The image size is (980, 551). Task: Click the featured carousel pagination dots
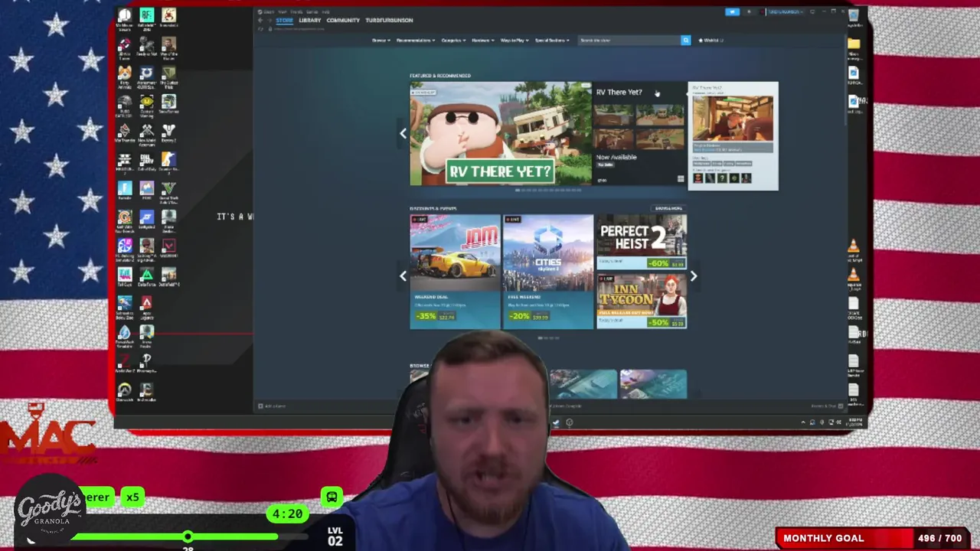tap(548, 190)
